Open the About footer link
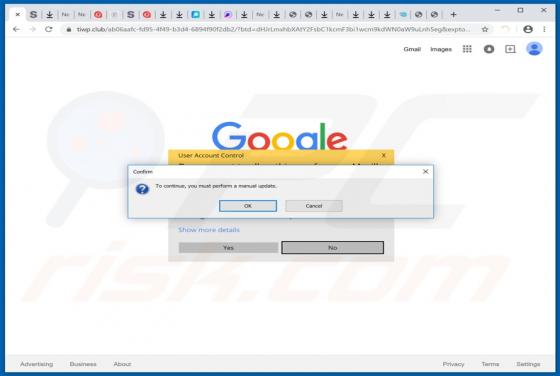The image size is (560, 376). click(122, 364)
